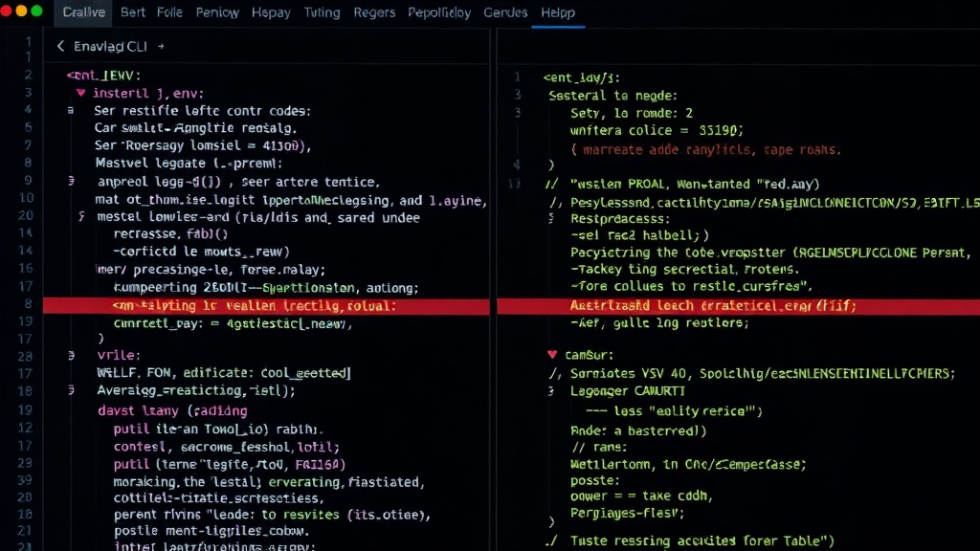Screen dimensions: 980x551
Task: Open the Bert menu
Action: (x=132, y=12)
